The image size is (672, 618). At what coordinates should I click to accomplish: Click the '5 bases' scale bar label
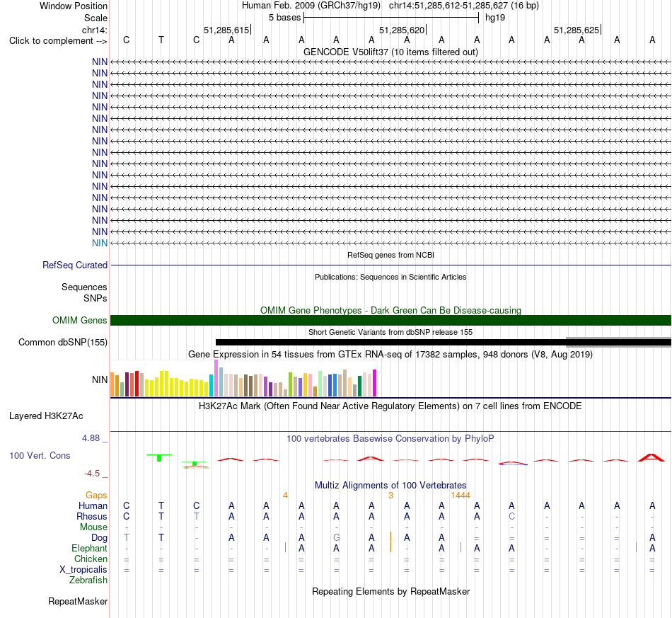coord(284,18)
